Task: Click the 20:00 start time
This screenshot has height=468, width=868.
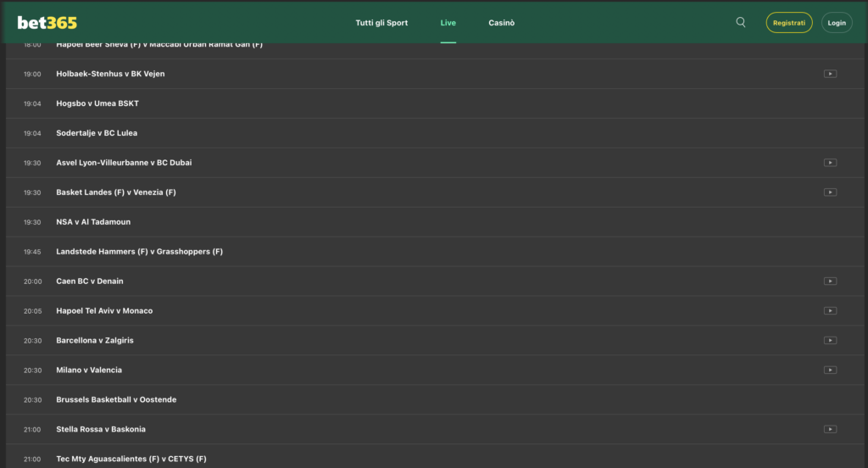Action: pyautogui.click(x=33, y=281)
